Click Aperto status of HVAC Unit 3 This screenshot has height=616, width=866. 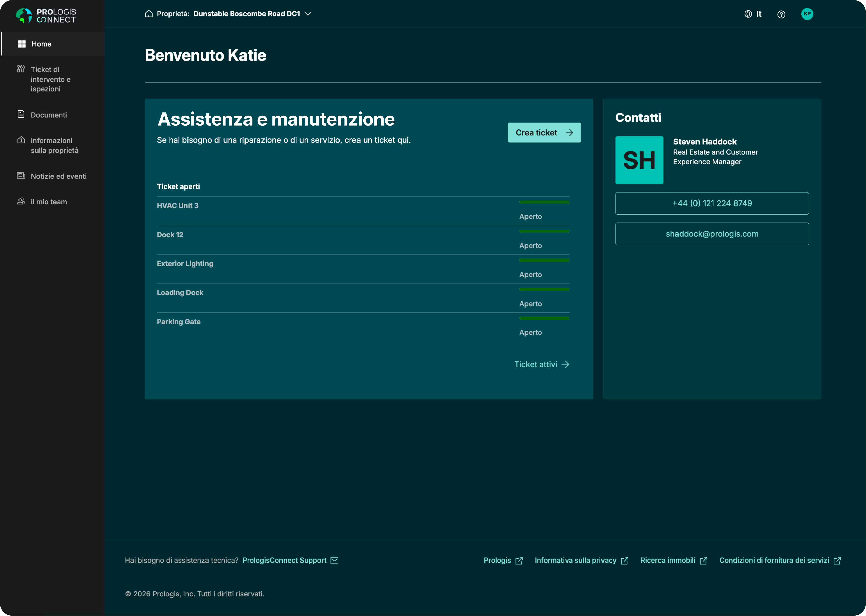point(531,217)
